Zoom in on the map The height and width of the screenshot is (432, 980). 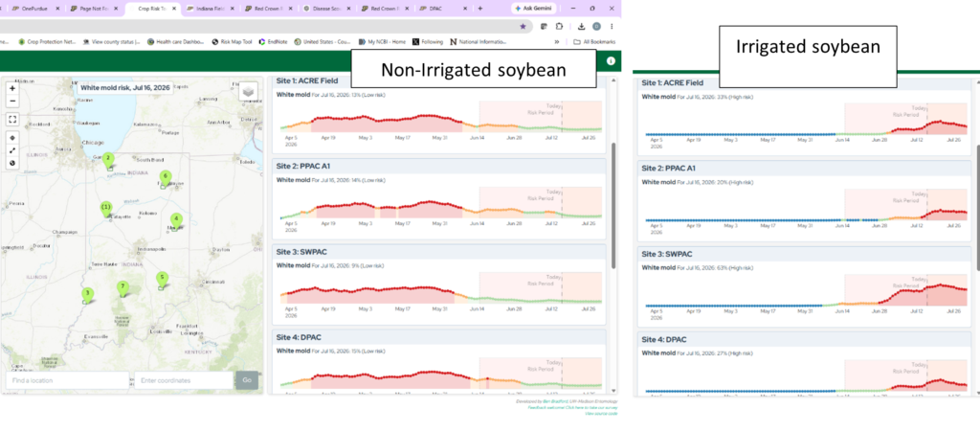[12, 89]
